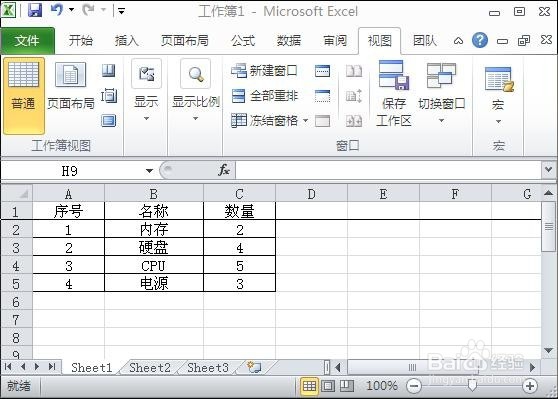Viewport: 558px width, 399px height.
Task: Open the Undo history dropdown arrow
Action: pos(72,10)
